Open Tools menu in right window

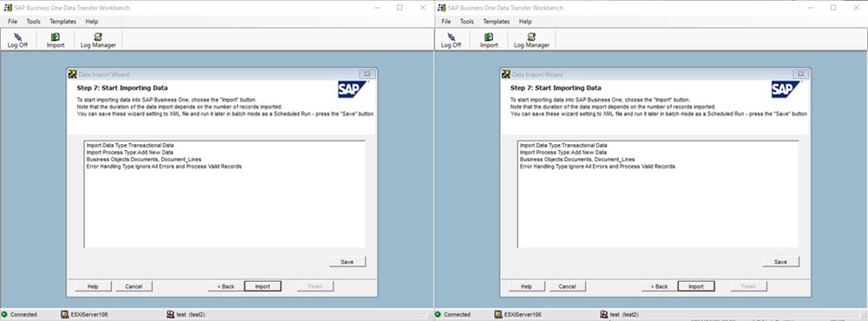(x=467, y=22)
